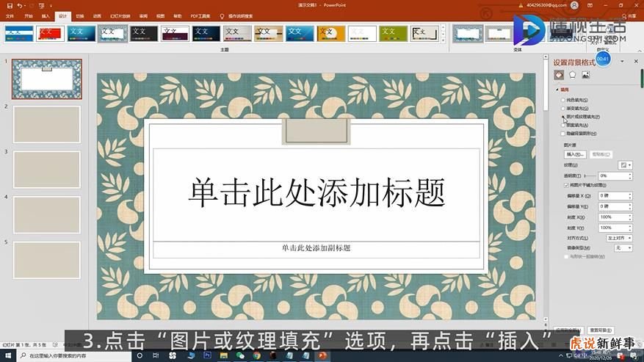Open the Effects pentagon icon
This screenshot has width=644, height=362.
click(572, 75)
